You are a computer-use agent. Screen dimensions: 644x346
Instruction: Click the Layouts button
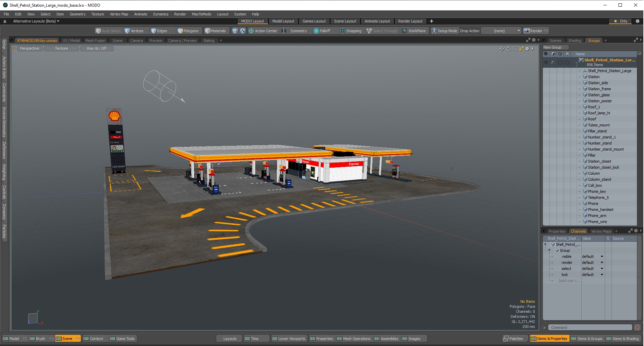230,339
